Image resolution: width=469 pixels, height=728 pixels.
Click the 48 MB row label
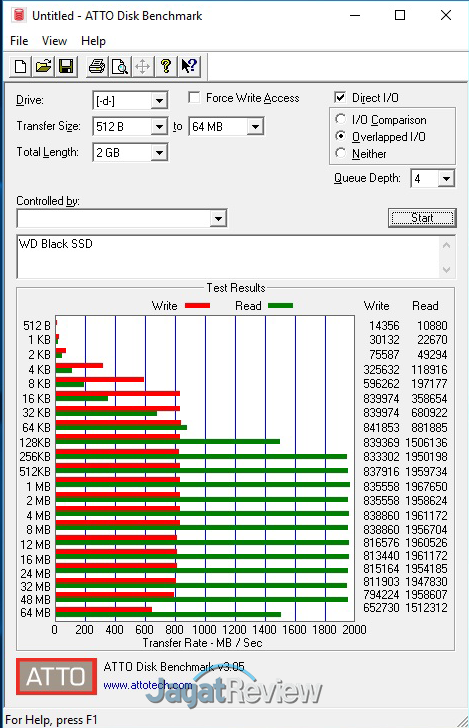click(x=35, y=599)
